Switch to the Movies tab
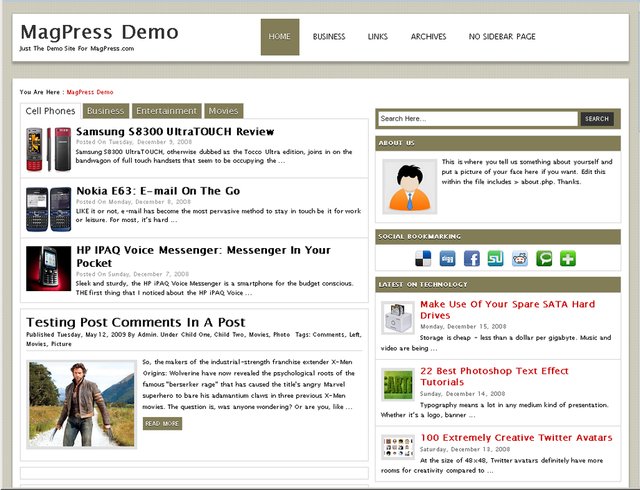 (x=223, y=111)
